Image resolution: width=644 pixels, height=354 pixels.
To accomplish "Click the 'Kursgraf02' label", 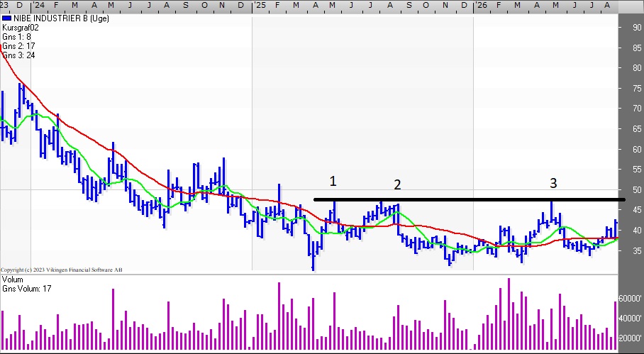I will click(20, 28).
